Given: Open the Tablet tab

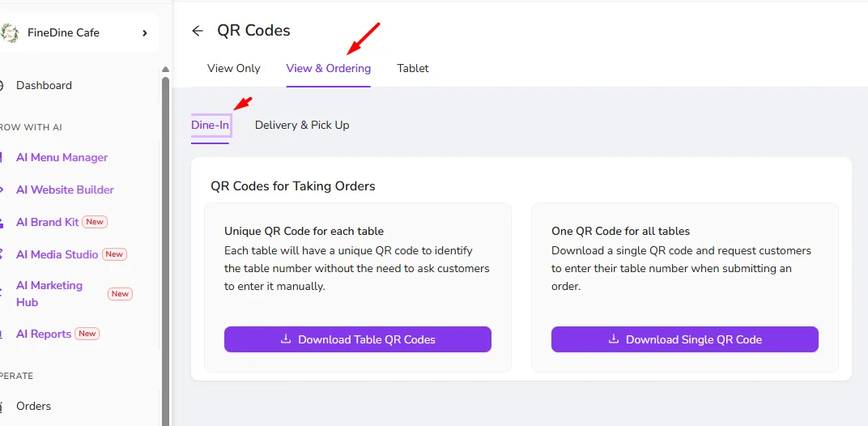Looking at the screenshot, I should (413, 68).
